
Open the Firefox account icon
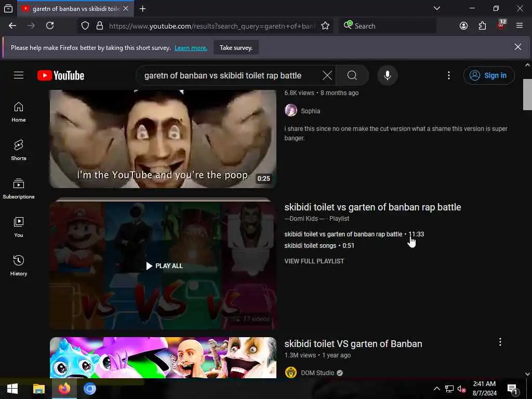pyautogui.click(x=463, y=26)
